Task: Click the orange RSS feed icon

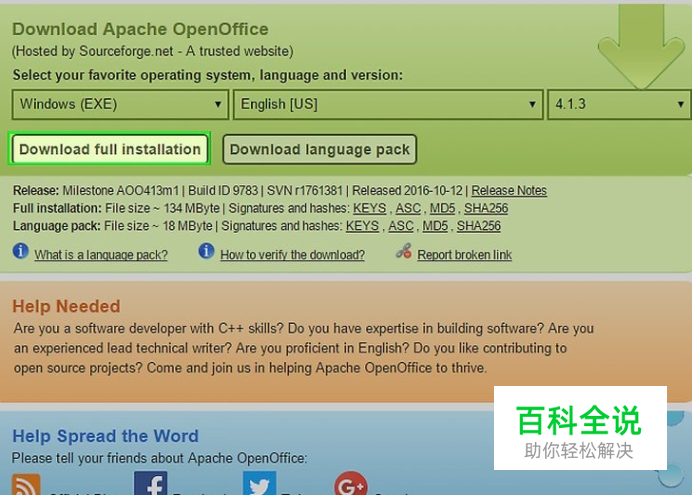Action: click(x=26, y=484)
